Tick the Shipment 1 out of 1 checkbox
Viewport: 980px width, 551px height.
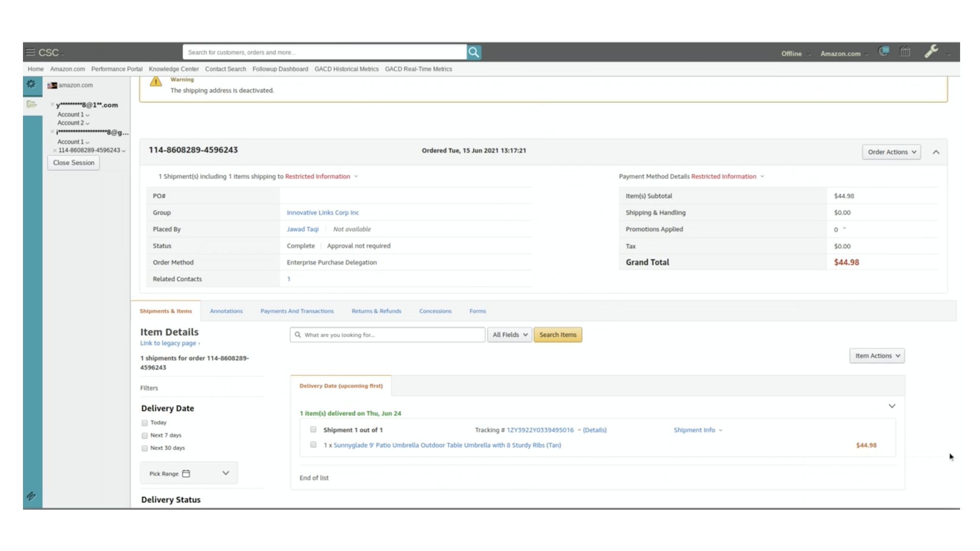313,430
